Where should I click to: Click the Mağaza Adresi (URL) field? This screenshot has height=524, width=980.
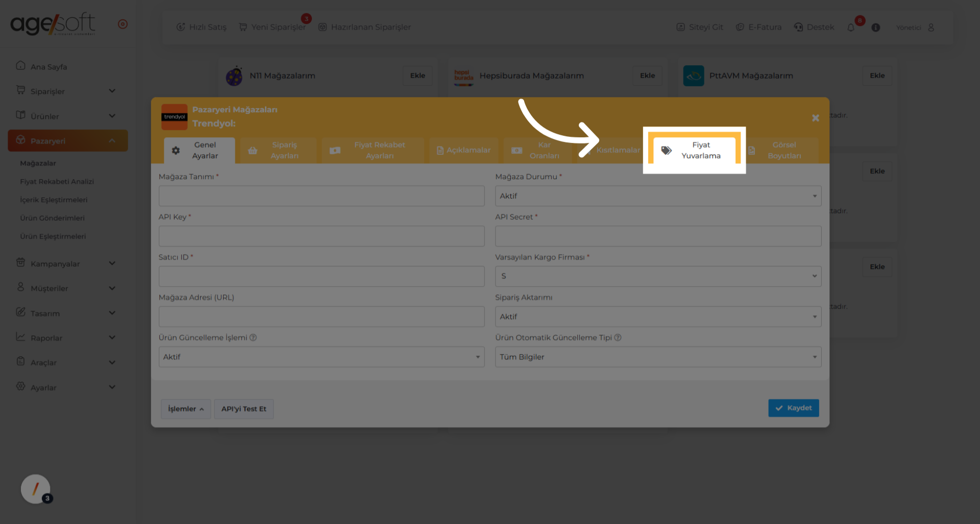(x=322, y=316)
